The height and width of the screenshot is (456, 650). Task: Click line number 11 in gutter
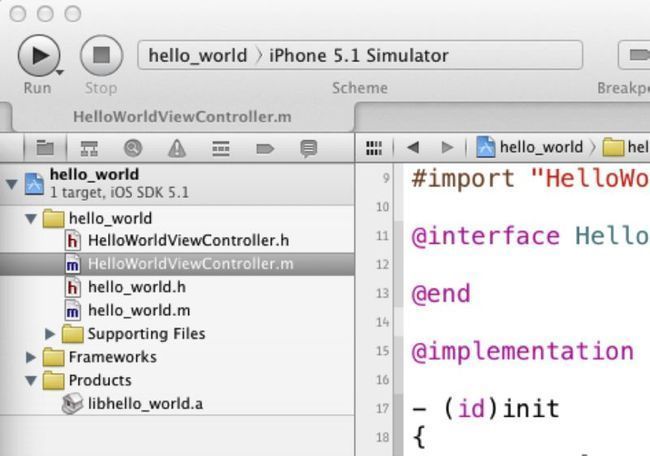(382, 236)
